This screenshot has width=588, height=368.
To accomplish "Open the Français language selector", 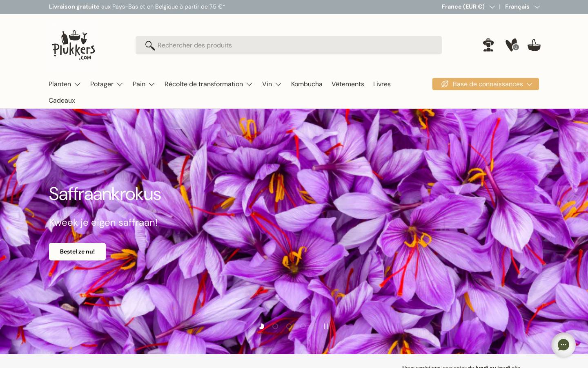I will tap(522, 7).
